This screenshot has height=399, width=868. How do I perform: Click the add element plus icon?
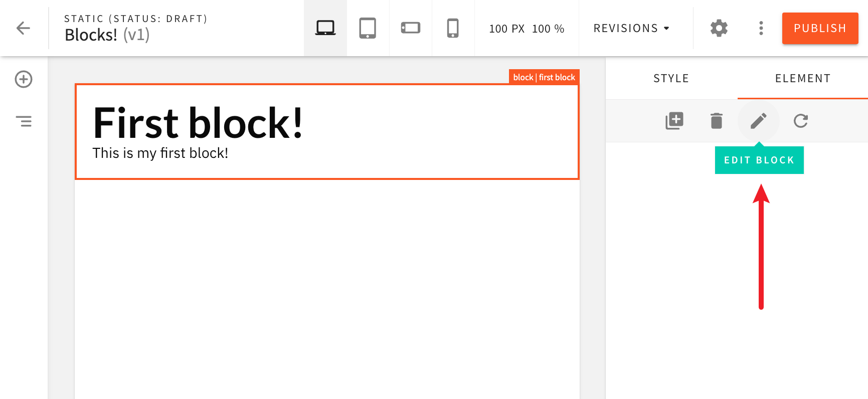(x=24, y=79)
